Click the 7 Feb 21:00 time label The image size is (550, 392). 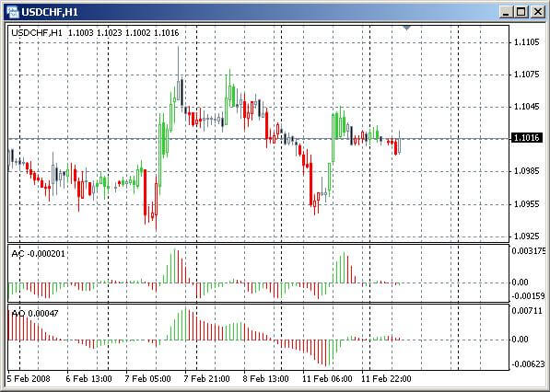pos(207,379)
